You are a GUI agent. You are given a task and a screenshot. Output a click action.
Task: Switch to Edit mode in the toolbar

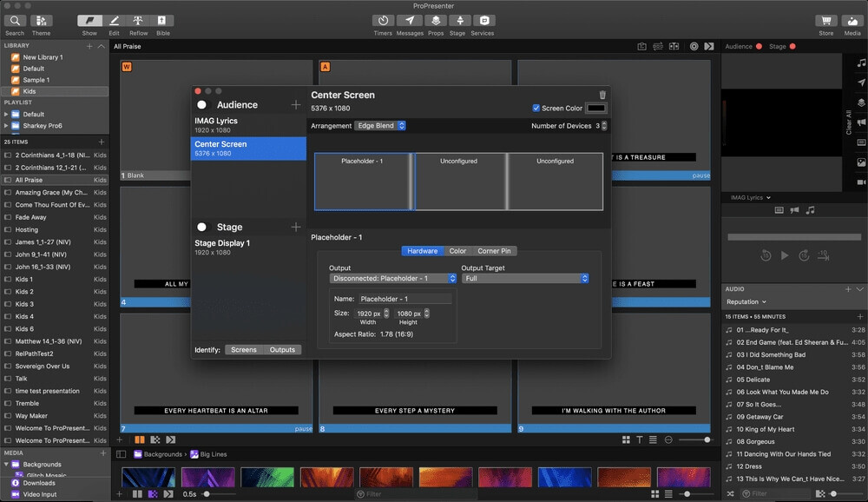[114, 19]
